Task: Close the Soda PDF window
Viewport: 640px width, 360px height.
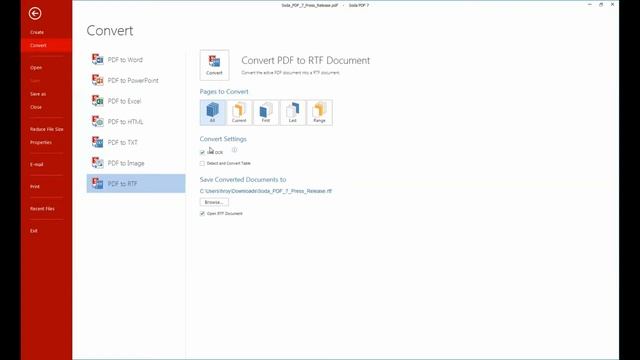Action: tap(612, 4)
